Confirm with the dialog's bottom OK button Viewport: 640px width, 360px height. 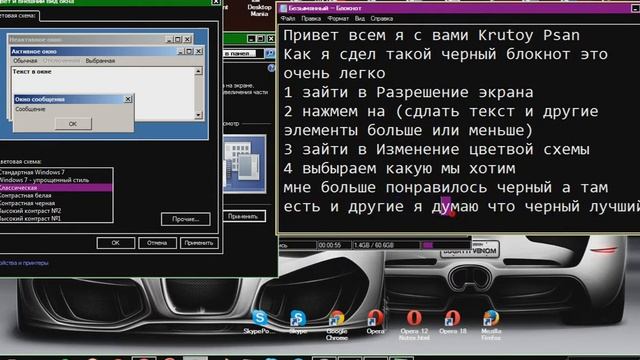(x=116, y=243)
